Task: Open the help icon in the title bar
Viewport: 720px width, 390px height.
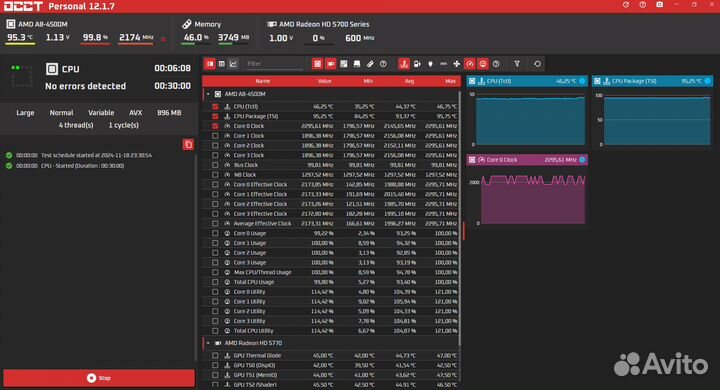Action: click(642, 5)
